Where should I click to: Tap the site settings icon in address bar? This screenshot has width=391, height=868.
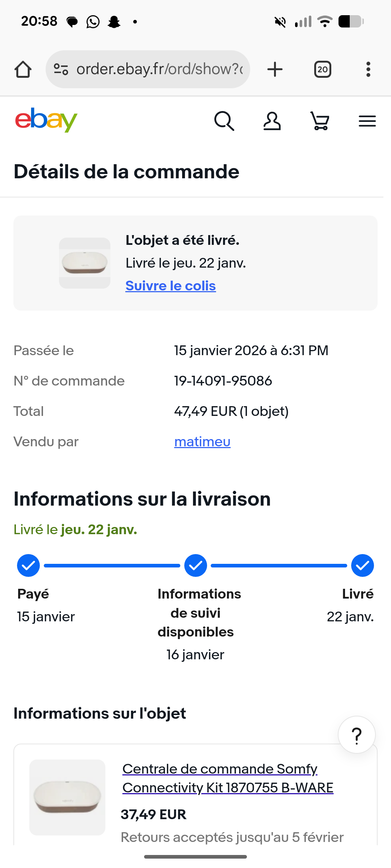(x=61, y=69)
